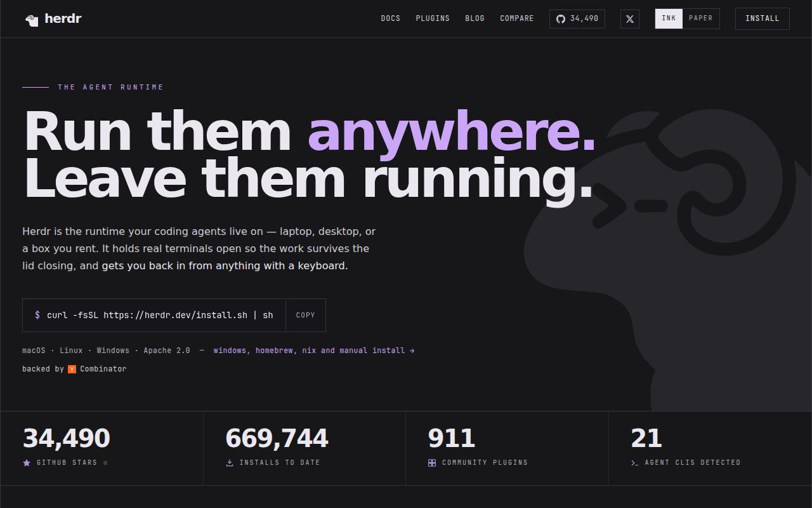Viewport: 812px width, 508px height.
Task: Open the BLOG page
Action: 475,18
